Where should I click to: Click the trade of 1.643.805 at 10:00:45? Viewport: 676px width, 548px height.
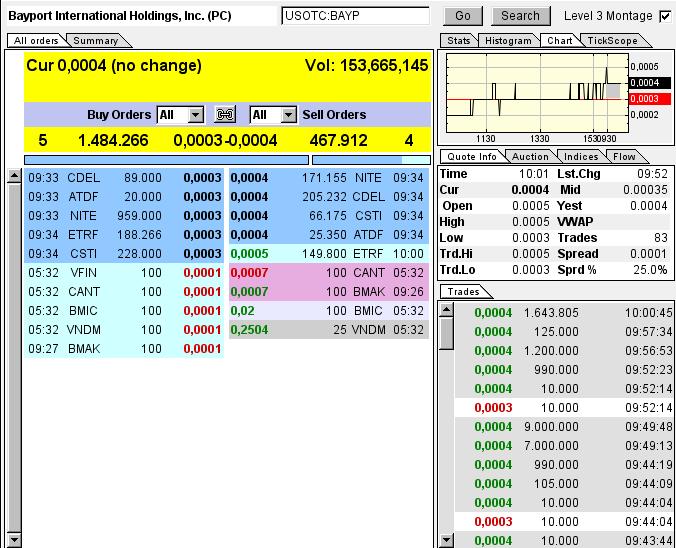(564, 313)
